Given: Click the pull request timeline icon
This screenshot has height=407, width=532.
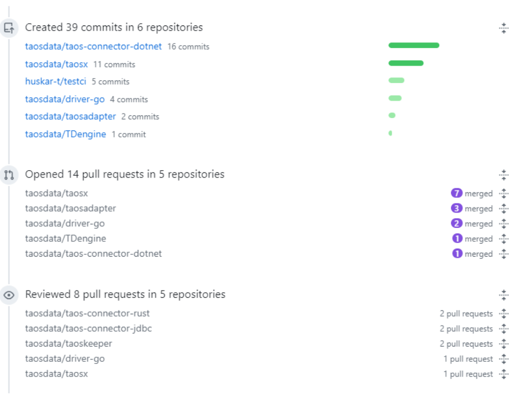Looking at the screenshot, I should (x=9, y=175).
